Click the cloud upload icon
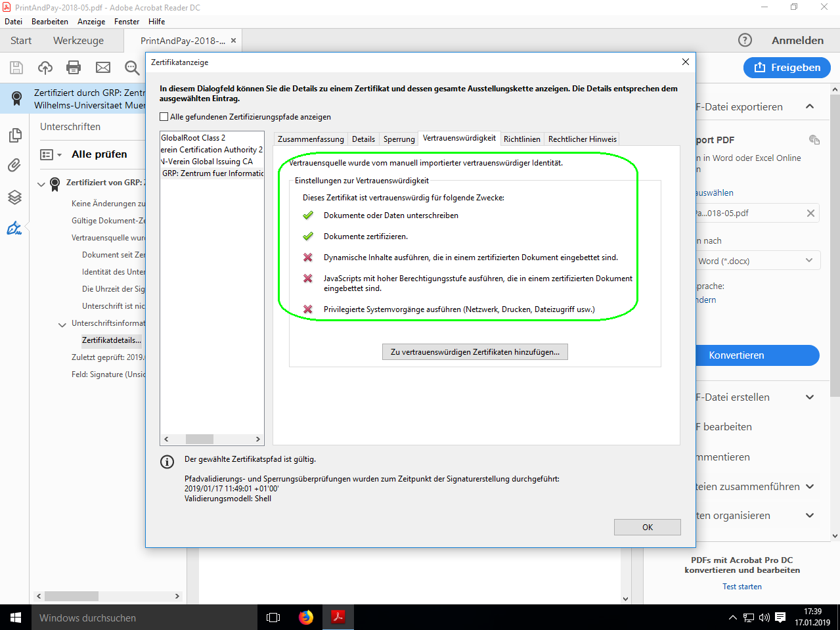840x630 pixels. (x=45, y=67)
